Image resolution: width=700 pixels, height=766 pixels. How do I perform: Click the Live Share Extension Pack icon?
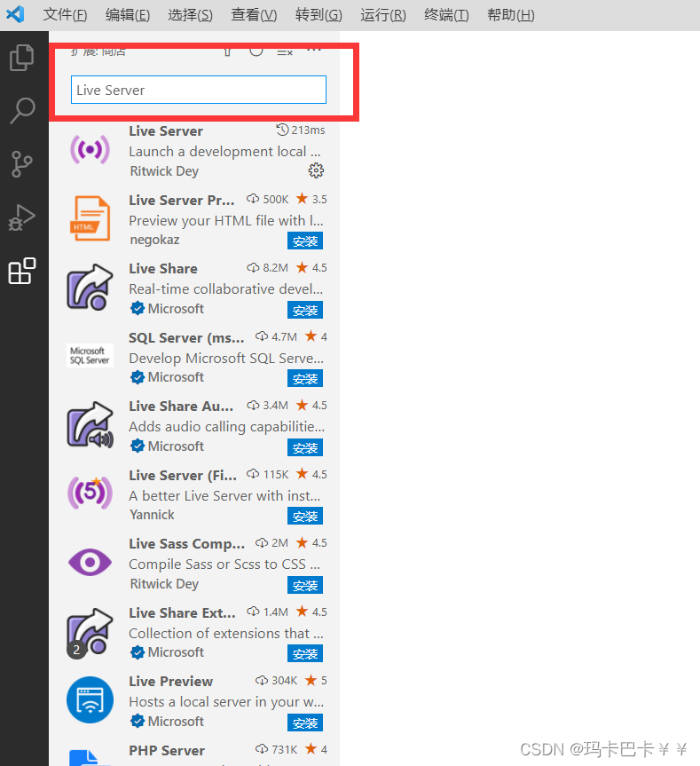point(90,633)
